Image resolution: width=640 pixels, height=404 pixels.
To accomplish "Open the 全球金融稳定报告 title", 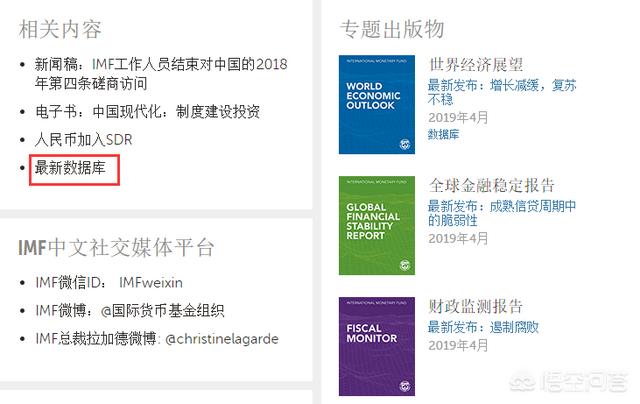I will pyautogui.click(x=492, y=185).
